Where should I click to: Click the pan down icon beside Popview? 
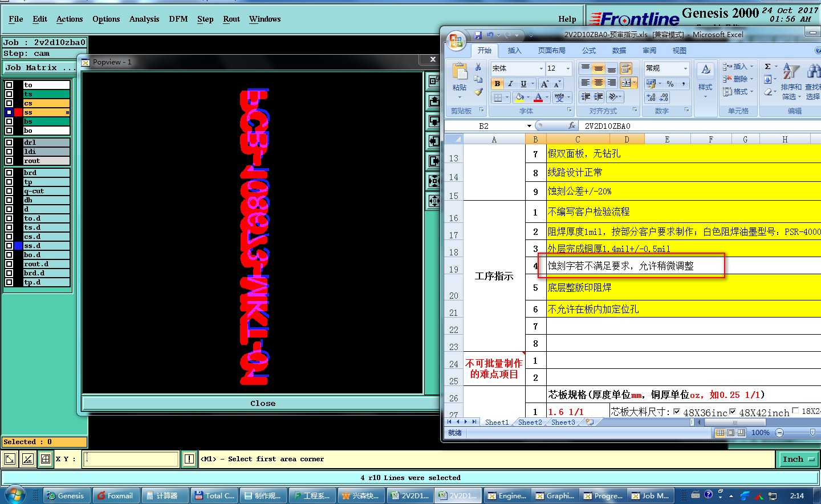(434, 121)
